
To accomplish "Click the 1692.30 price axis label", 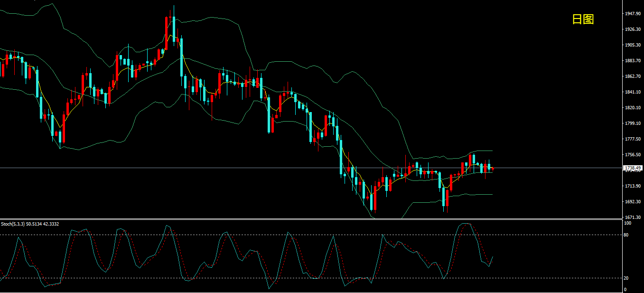I will click(x=633, y=202).
